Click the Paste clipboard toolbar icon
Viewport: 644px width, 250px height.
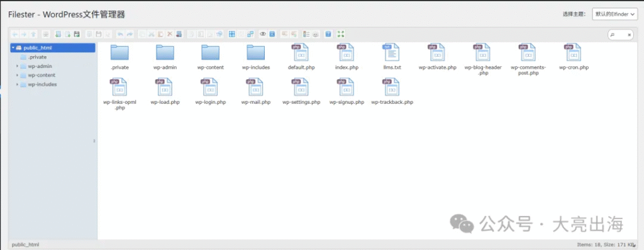(160, 34)
